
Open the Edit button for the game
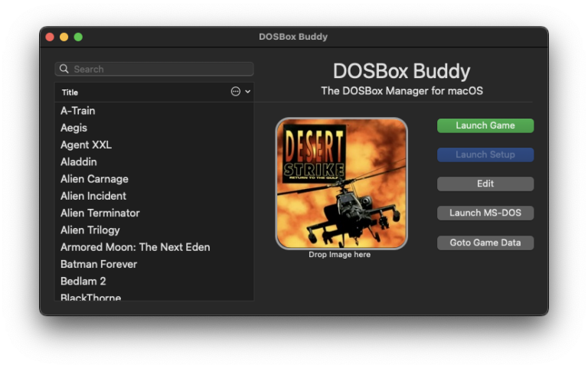click(485, 184)
